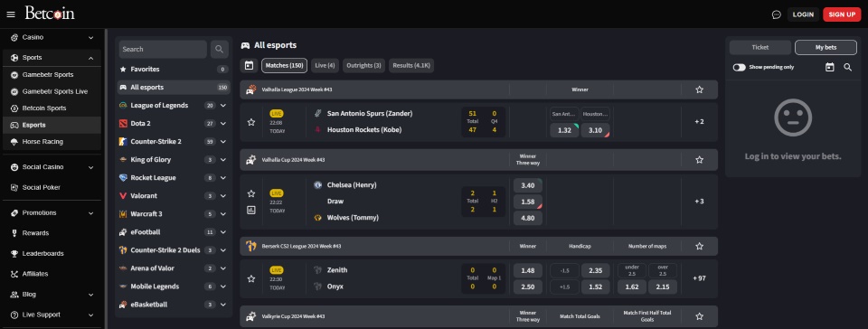The width and height of the screenshot is (868, 329).
Task: Click the Social Poker icon in sidebar
Action: pyautogui.click(x=14, y=187)
